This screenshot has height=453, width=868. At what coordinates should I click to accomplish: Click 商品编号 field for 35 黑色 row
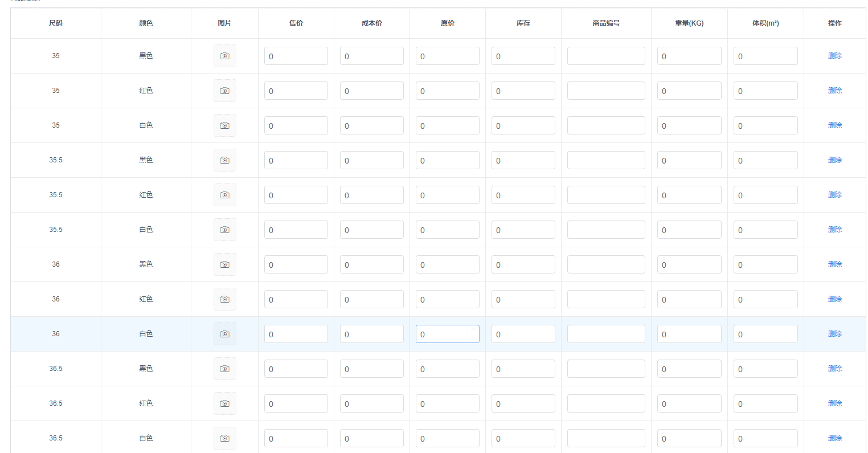pyautogui.click(x=606, y=56)
